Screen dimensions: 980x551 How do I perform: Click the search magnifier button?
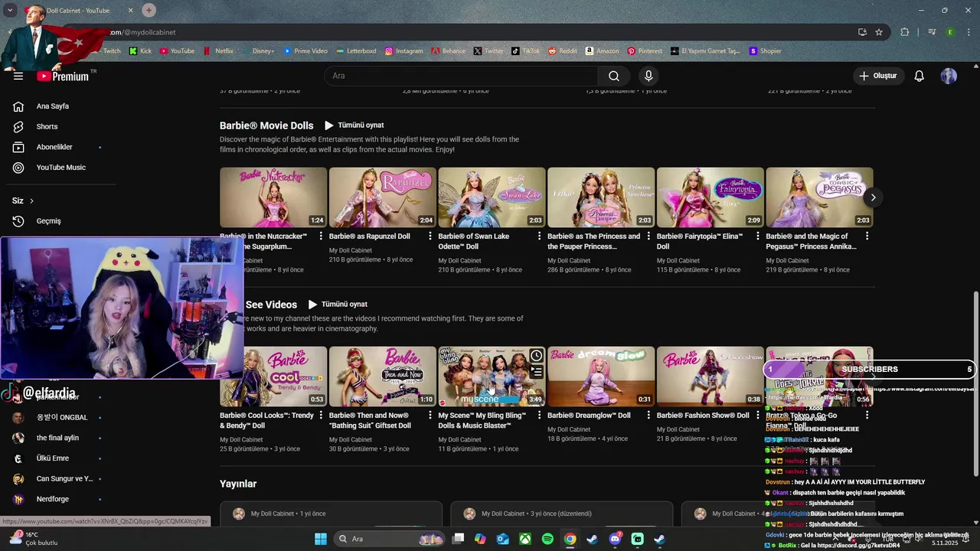click(614, 76)
